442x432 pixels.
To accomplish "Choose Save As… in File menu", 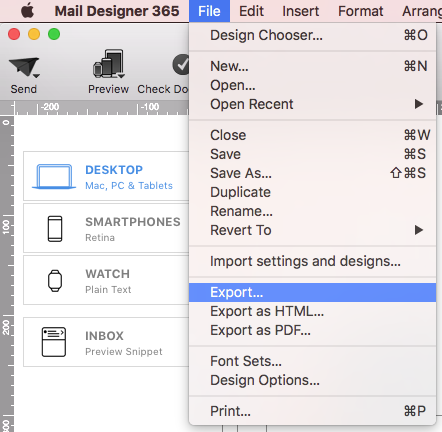I will point(312,173).
